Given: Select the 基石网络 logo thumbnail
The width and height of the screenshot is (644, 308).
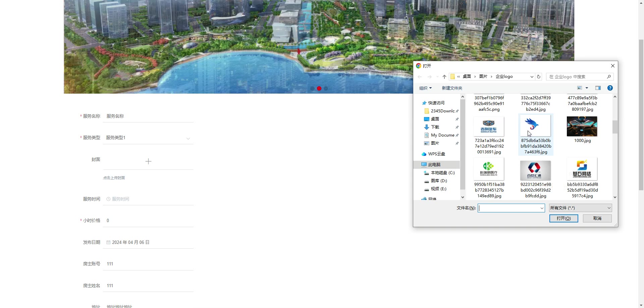Looking at the screenshot, I should [582, 169].
